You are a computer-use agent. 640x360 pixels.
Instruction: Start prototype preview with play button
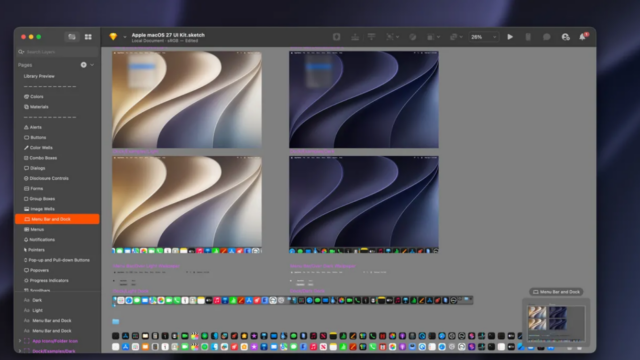(x=510, y=37)
